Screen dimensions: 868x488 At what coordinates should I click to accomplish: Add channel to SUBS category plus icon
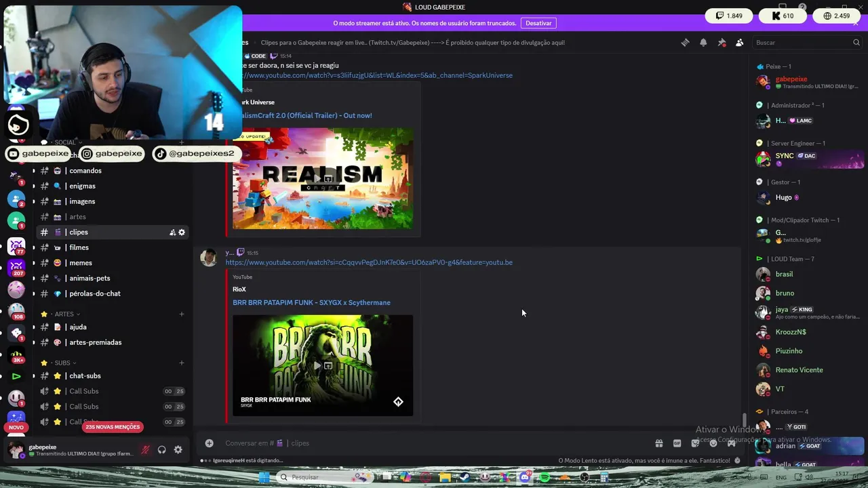coord(182,363)
